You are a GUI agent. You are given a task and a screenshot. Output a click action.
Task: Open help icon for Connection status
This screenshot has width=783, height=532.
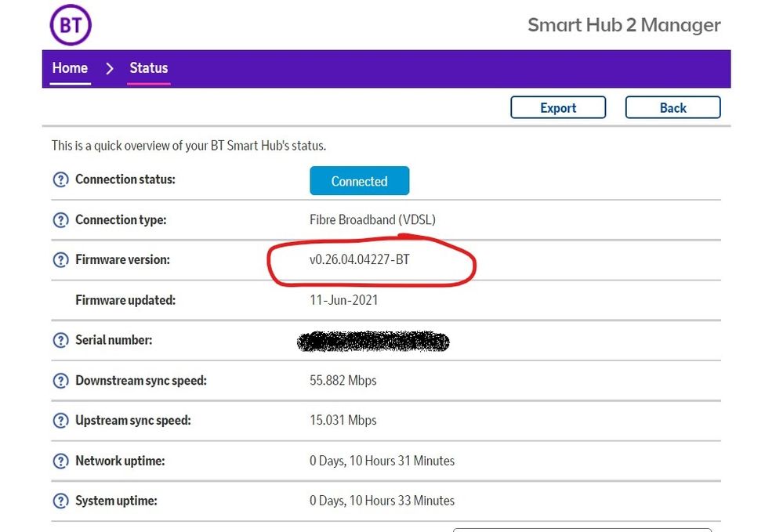click(x=60, y=180)
